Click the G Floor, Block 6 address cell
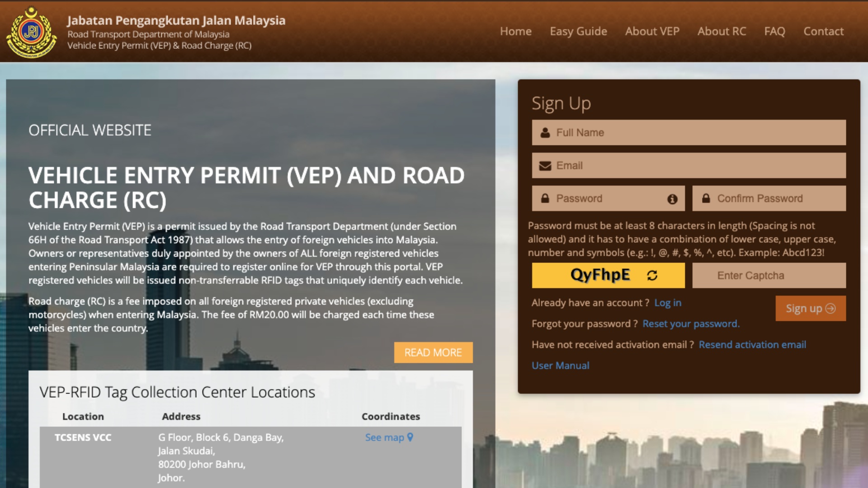Screen dimensions: 868x488 pyautogui.click(x=221, y=457)
